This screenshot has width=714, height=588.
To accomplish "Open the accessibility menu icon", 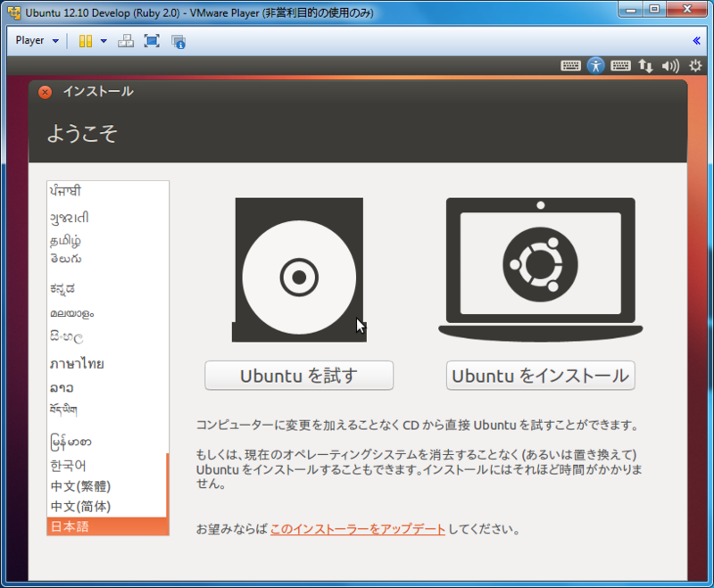I will pos(595,66).
